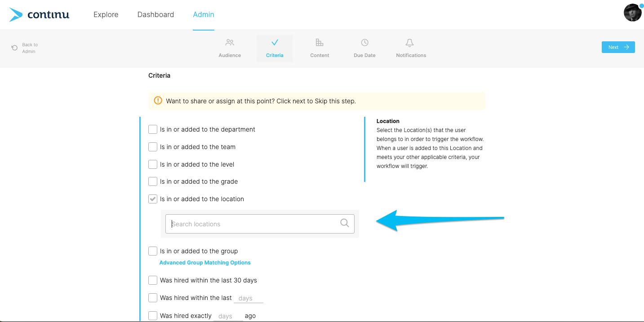644x322 pixels.
Task: Click the Back to Admin undo icon
Action: pos(15,48)
